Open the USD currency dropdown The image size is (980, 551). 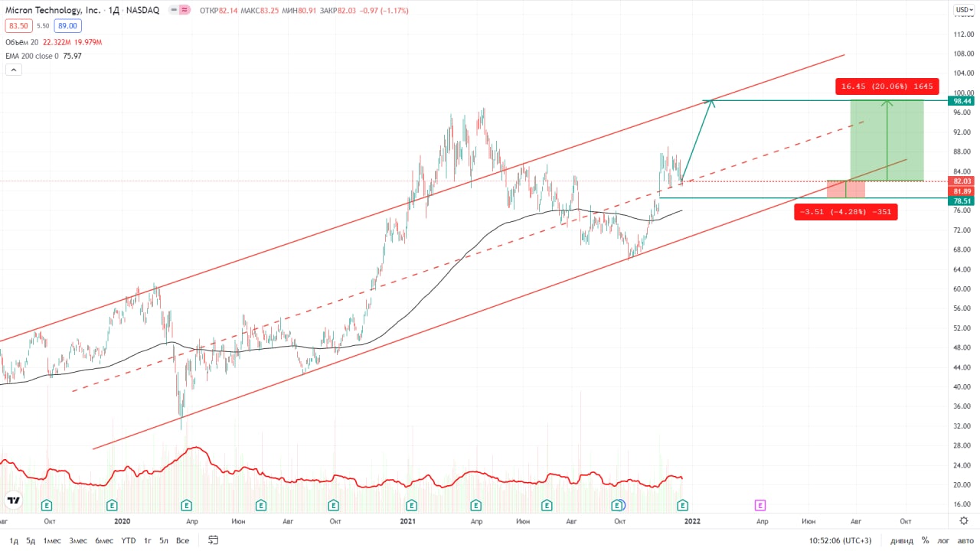(x=963, y=10)
